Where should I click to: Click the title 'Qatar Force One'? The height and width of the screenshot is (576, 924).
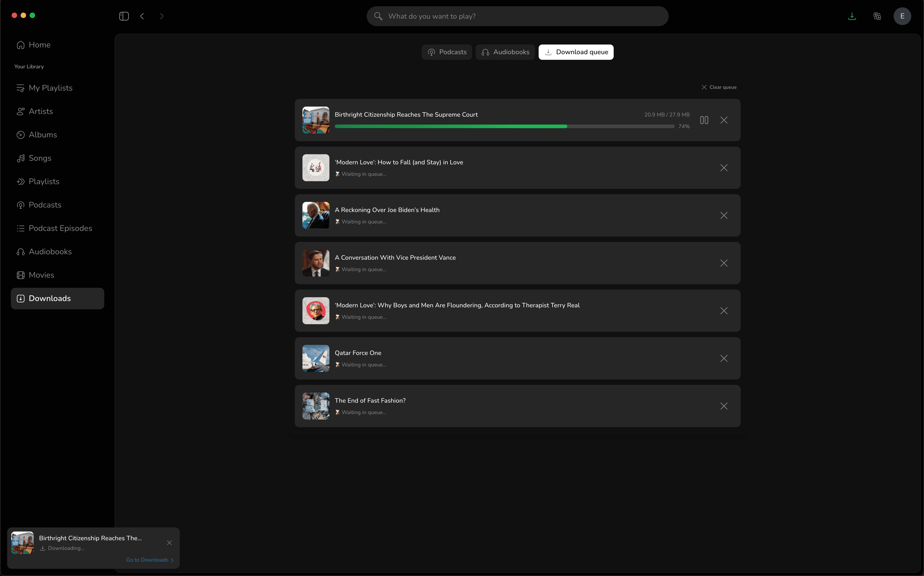[x=358, y=353]
